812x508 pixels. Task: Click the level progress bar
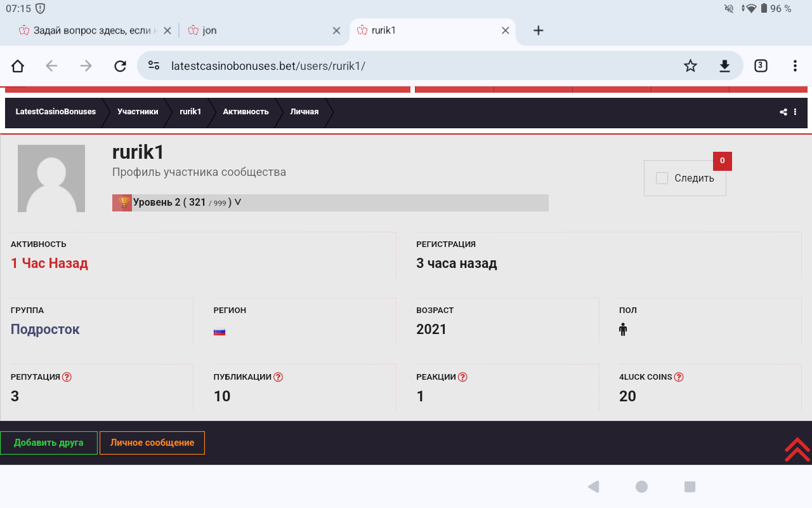(x=393, y=203)
